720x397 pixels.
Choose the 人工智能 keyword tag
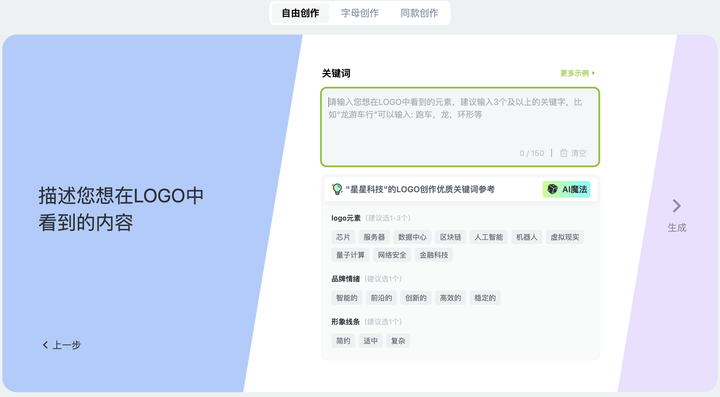coord(489,237)
